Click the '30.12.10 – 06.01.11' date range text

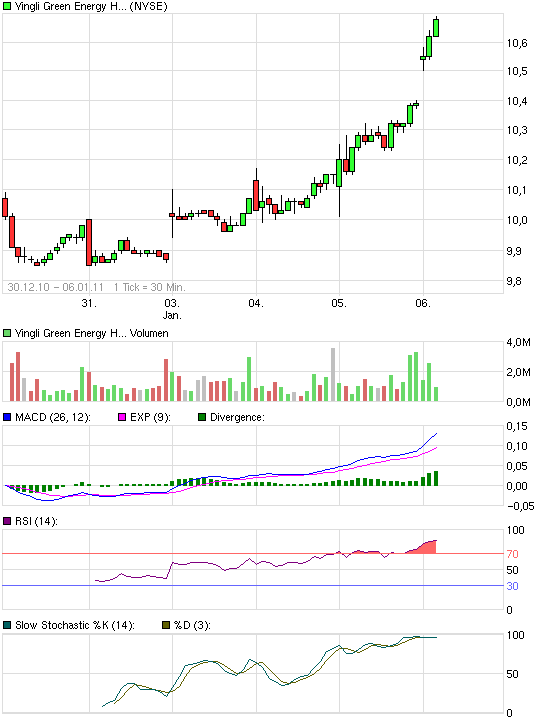pyautogui.click(x=55, y=287)
